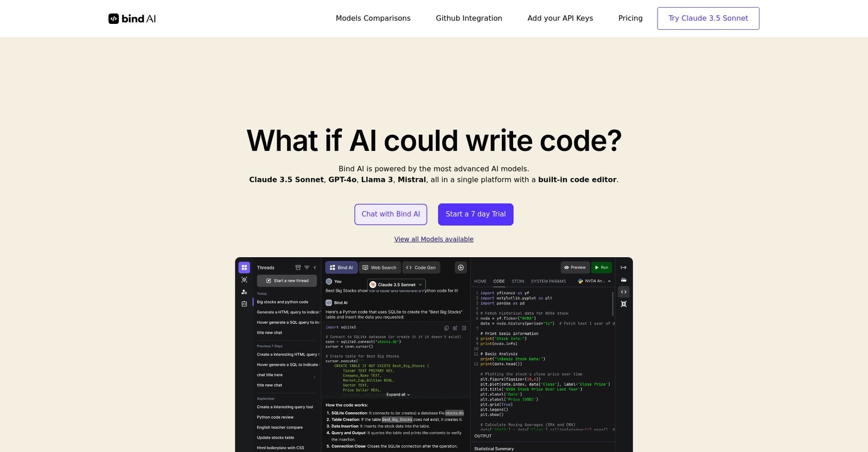
Task: Click the Statistical Summary heading
Action: point(494,449)
